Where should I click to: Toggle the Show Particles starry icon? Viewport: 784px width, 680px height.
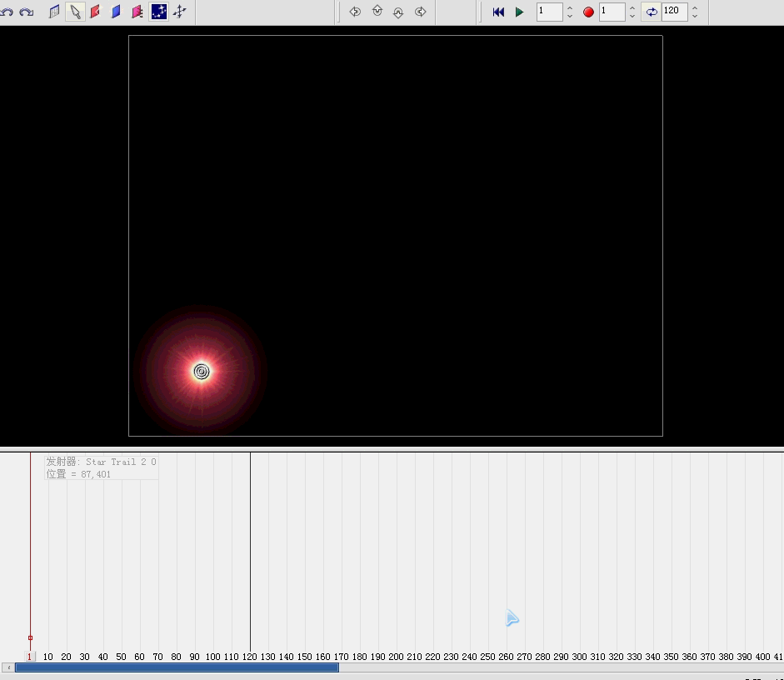click(x=159, y=12)
